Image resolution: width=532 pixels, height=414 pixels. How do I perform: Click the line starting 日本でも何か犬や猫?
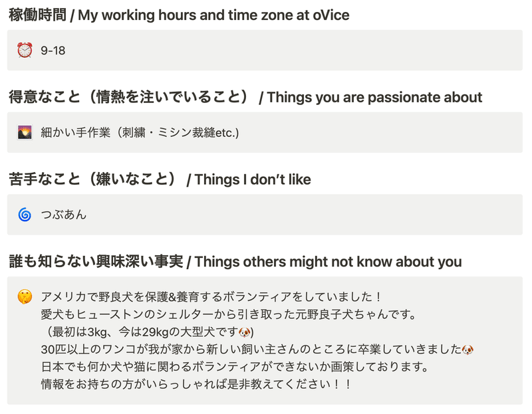[x=235, y=367]
